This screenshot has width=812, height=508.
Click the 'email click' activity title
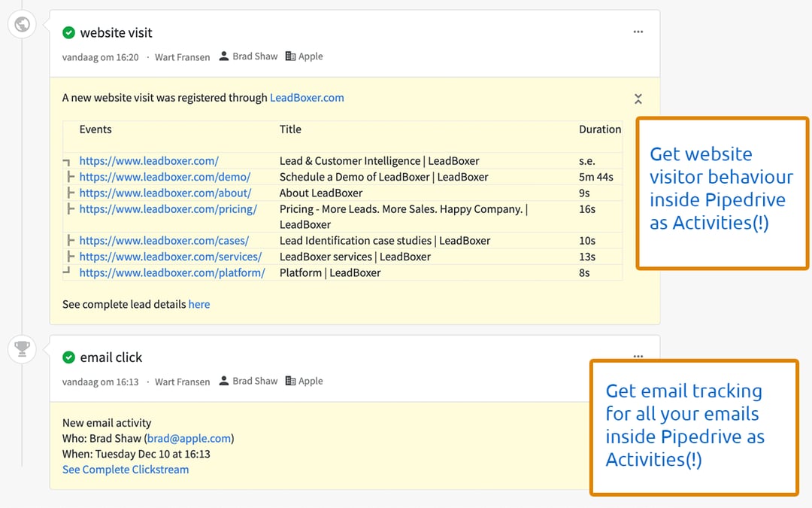pos(111,357)
